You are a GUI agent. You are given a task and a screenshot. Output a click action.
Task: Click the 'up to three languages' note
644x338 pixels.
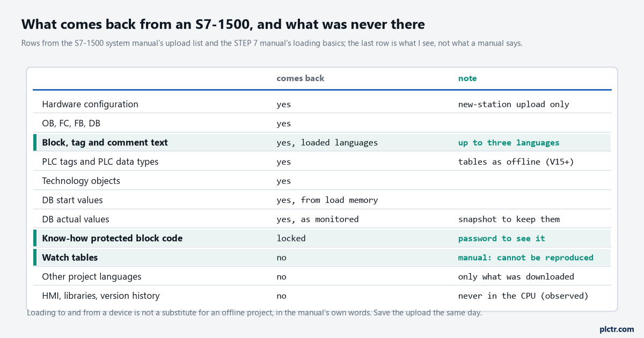coord(508,143)
